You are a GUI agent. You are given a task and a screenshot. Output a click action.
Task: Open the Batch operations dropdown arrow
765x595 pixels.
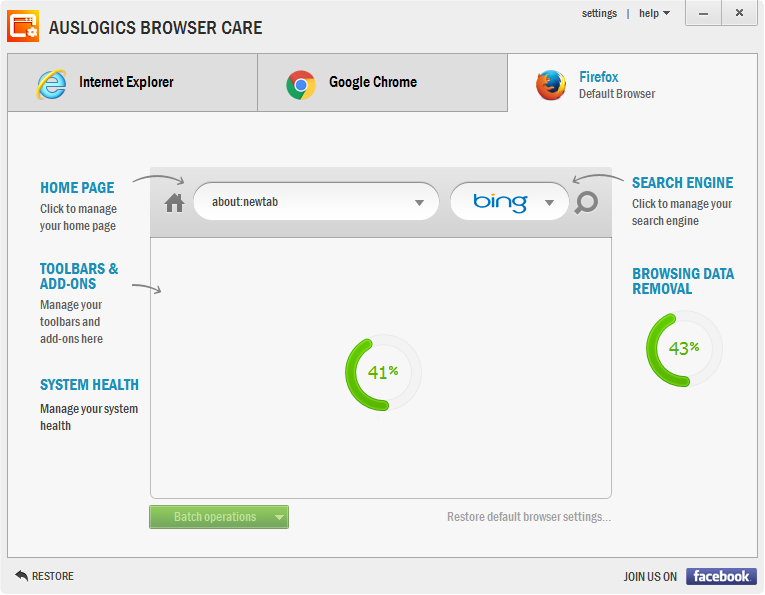[280, 517]
